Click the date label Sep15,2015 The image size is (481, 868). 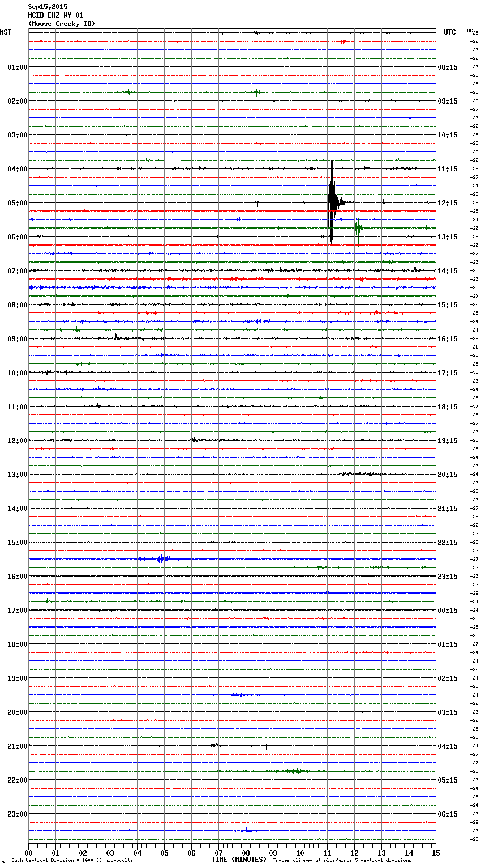pos(48,7)
